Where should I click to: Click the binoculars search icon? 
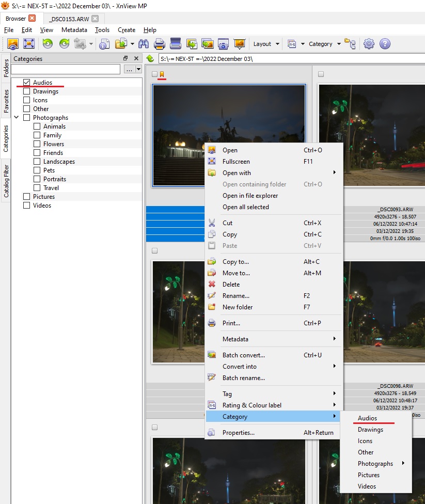pyautogui.click(x=144, y=44)
